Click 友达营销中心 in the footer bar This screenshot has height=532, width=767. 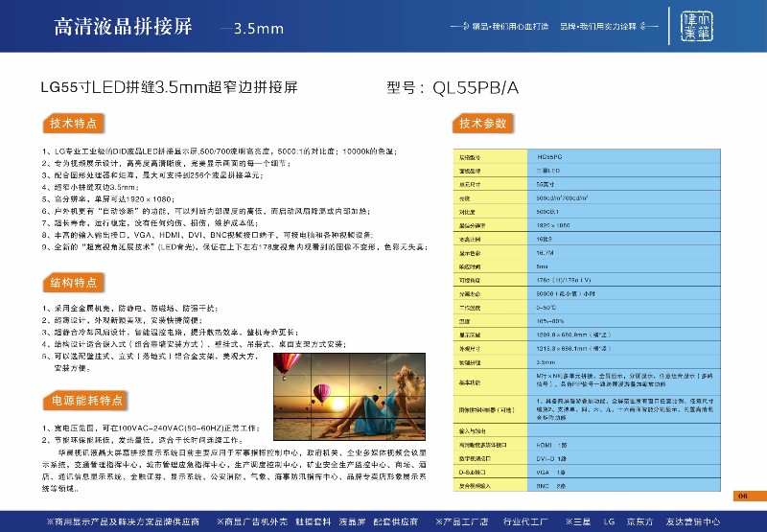690,521
